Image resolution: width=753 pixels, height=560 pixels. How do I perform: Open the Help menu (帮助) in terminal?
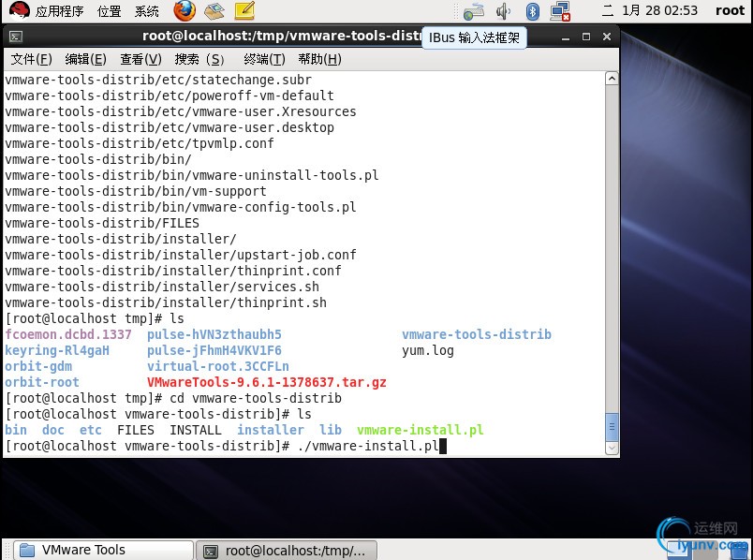point(319,59)
